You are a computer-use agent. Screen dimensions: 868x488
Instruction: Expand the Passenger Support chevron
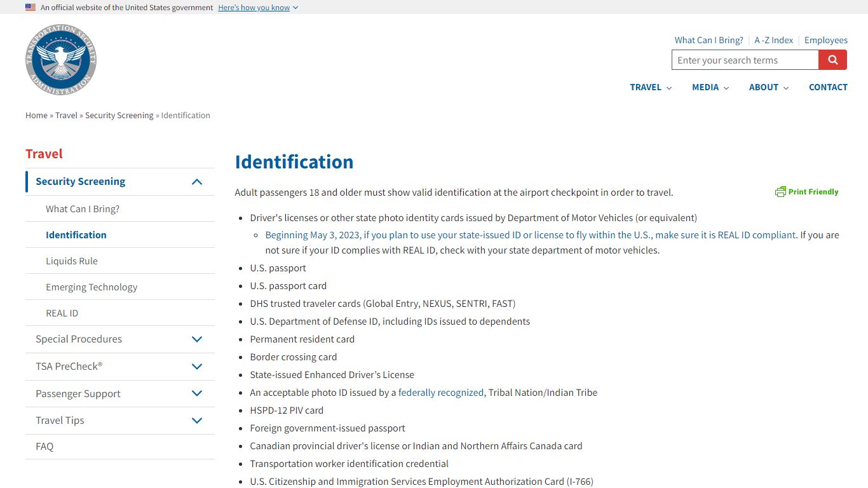click(x=197, y=394)
